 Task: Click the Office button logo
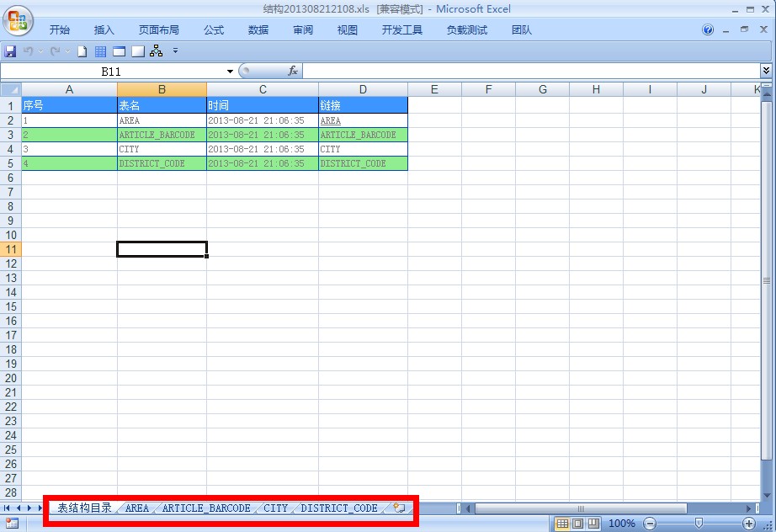point(18,20)
